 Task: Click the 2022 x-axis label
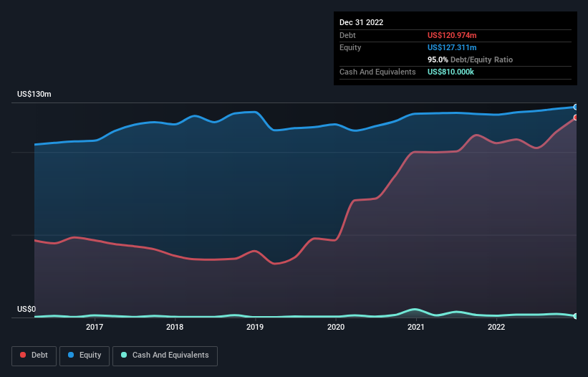[496, 327]
